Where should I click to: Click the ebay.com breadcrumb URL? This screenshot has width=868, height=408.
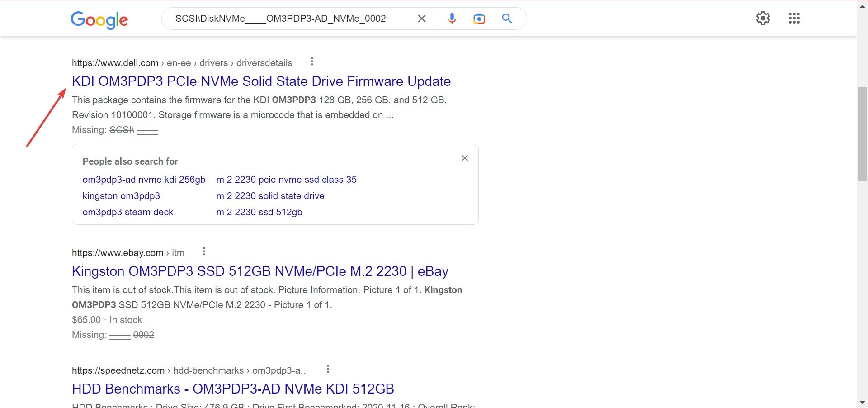click(x=128, y=253)
